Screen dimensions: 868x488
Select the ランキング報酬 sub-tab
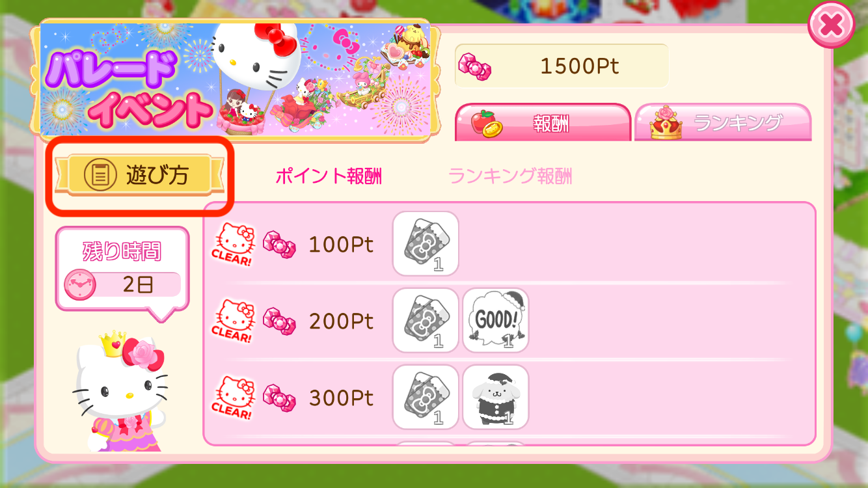(x=510, y=176)
